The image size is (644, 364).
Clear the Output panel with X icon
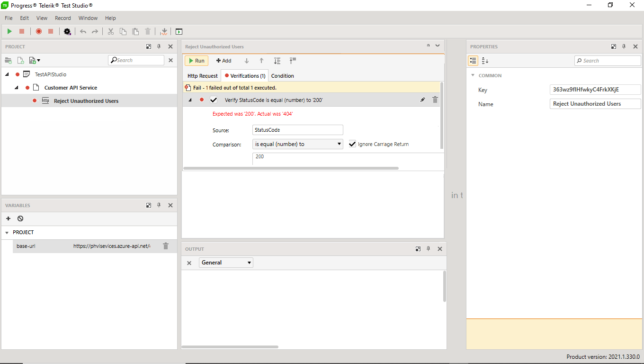pos(189,263)
